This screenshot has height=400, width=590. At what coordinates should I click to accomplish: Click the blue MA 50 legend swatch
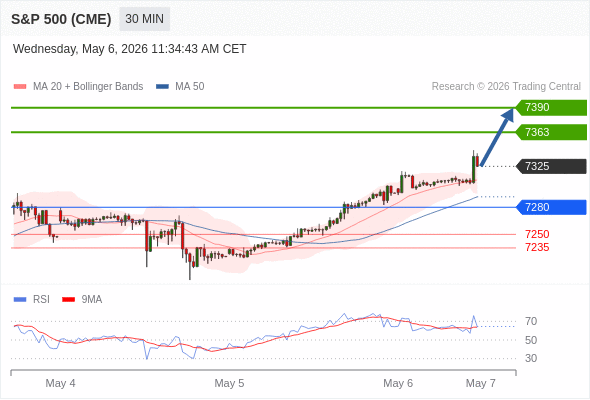[x=162, y=87]
